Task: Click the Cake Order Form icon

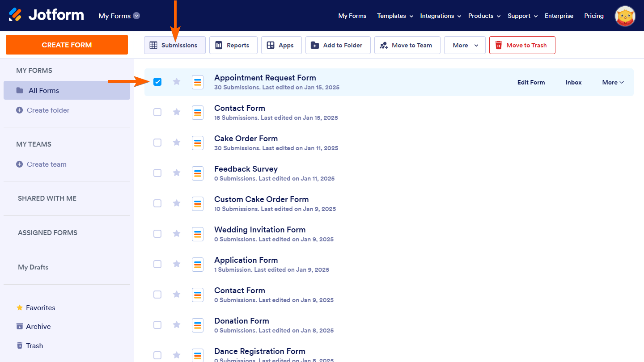Action: (x=198, y=143)
